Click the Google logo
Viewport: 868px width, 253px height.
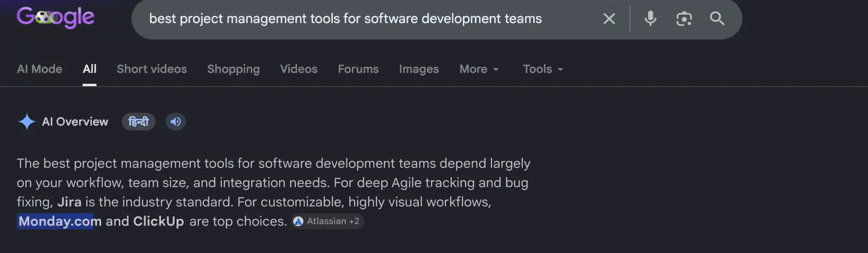tap(56, 18)
